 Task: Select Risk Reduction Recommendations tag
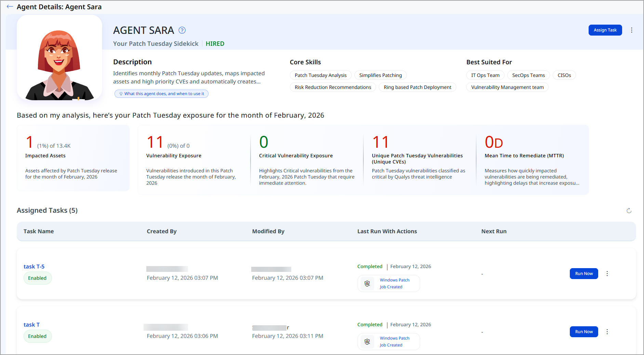333,87
